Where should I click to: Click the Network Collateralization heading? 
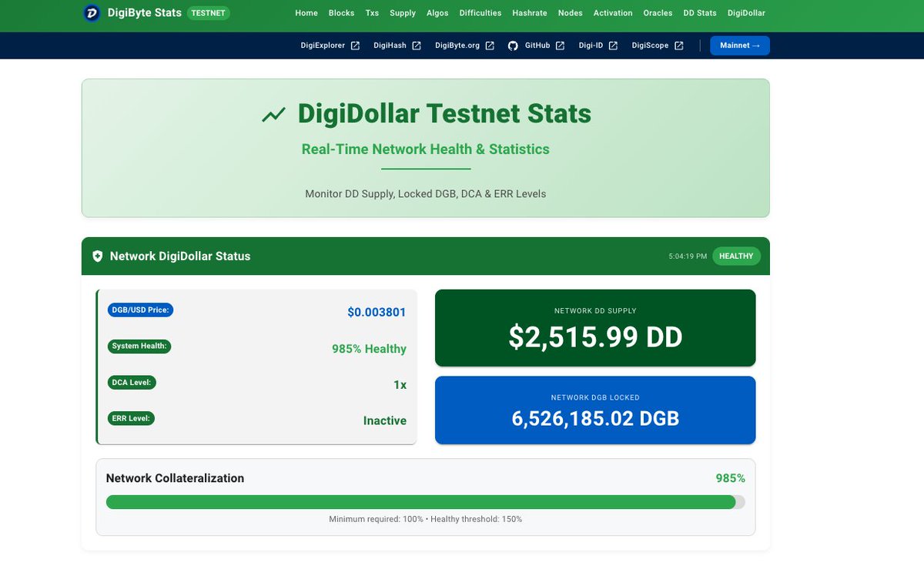coord(175,478)
